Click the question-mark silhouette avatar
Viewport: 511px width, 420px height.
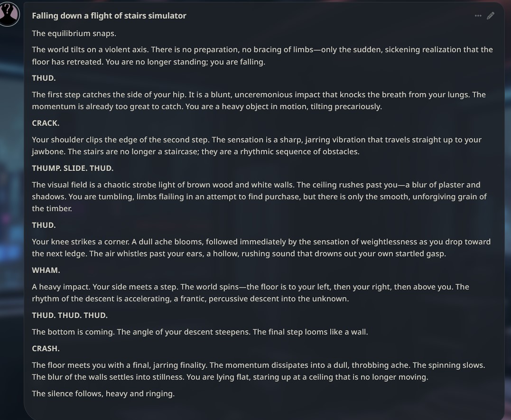tap(9, 14)
